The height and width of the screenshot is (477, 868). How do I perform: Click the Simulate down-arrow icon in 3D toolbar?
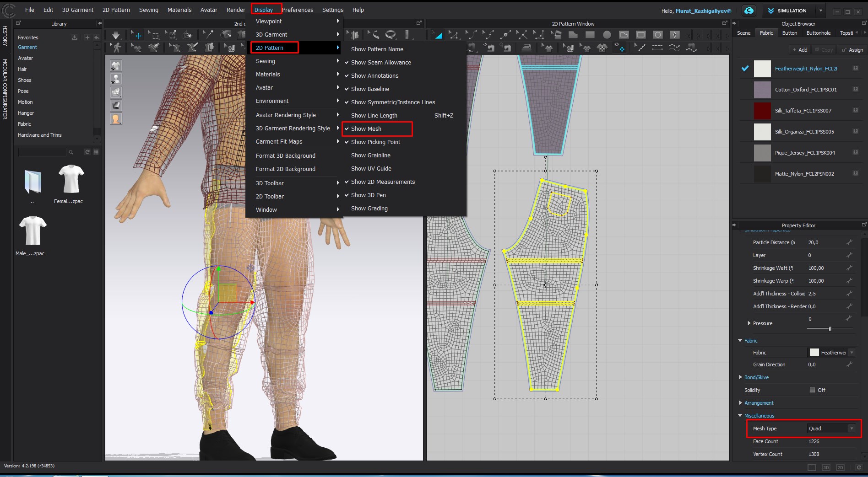click(116, 35)
